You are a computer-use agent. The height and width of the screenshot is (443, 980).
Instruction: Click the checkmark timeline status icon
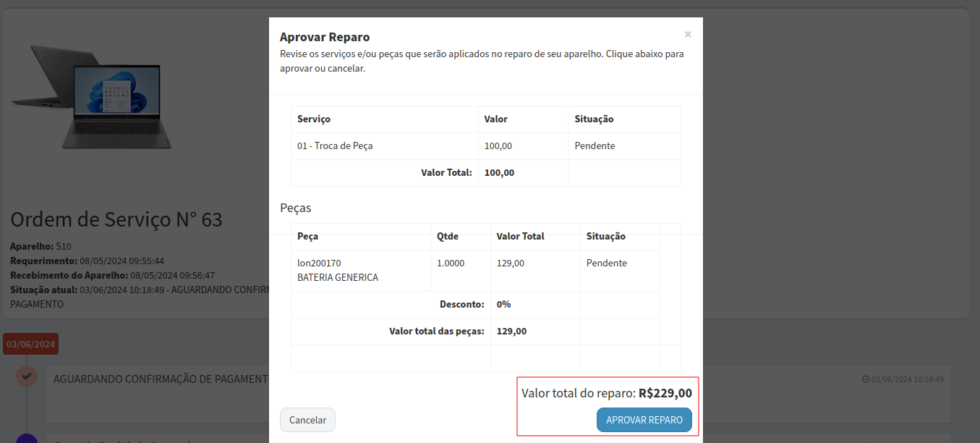coord(27,376)
